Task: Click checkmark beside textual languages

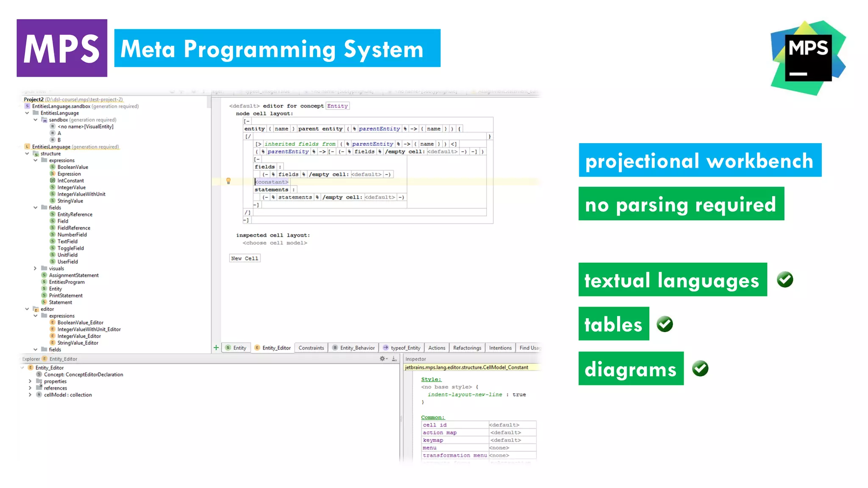Action: point(785,280)
